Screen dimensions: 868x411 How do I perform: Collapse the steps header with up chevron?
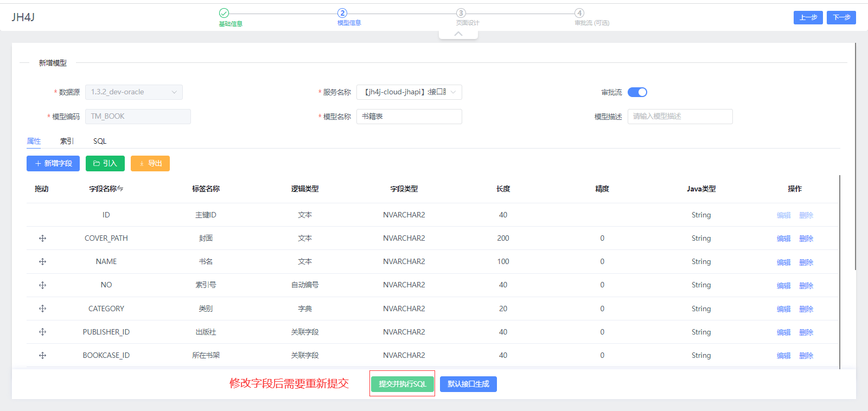458,34
